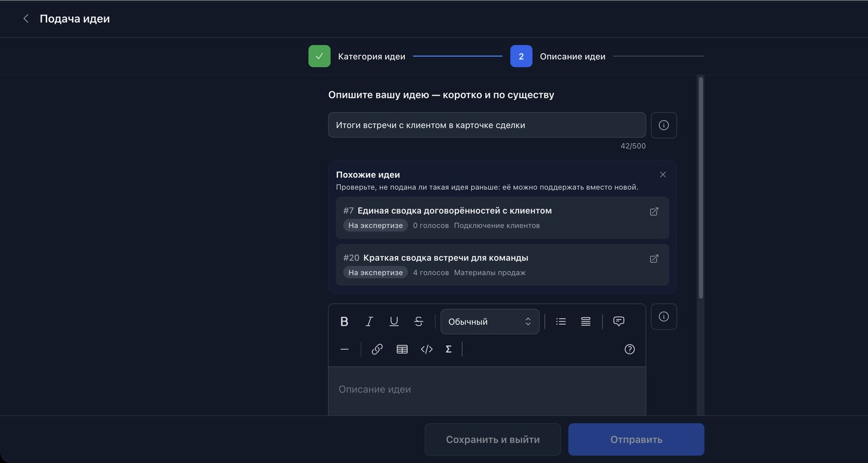Click the На экспертизе badge on idea #7
Screen dimensions: 868x463
tap(376, 226)
